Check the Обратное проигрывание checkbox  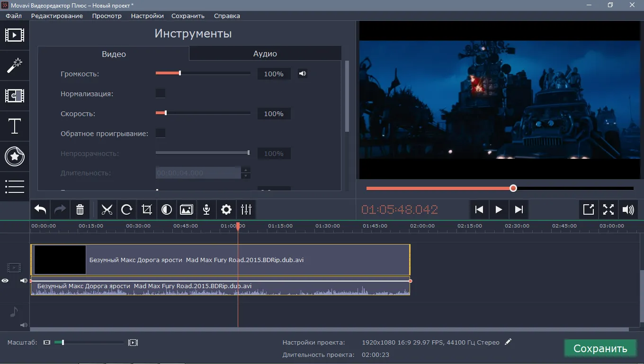(x=161, y=133)
